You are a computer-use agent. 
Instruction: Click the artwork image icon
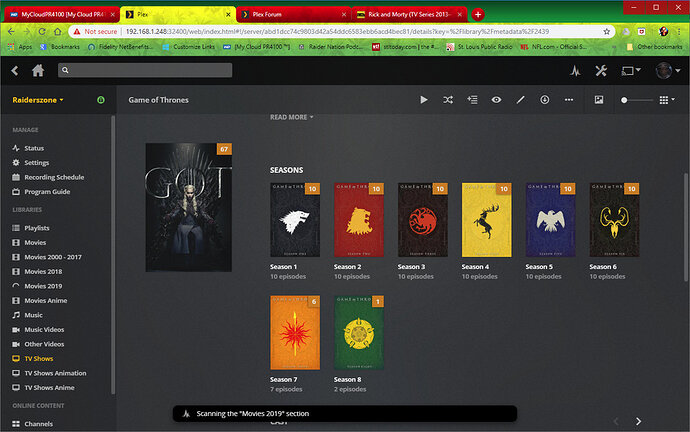(x=599, y=100)
